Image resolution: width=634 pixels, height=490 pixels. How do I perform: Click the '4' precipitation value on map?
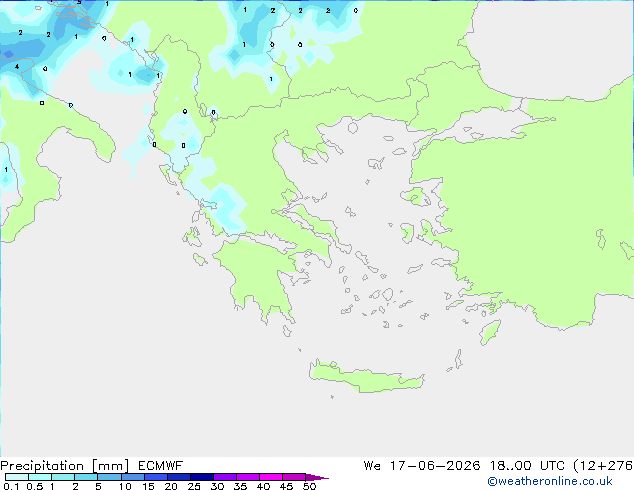[17, 66]
